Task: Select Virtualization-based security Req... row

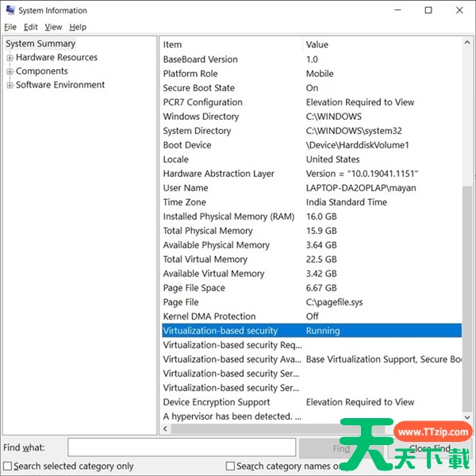Action: tap(312, 344)
